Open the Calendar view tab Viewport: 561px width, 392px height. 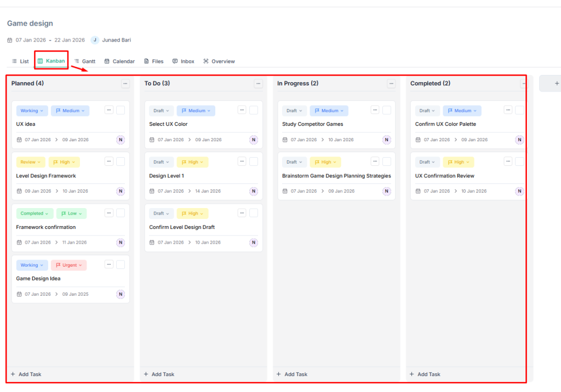pyautogui.click(x=119, y=61)
